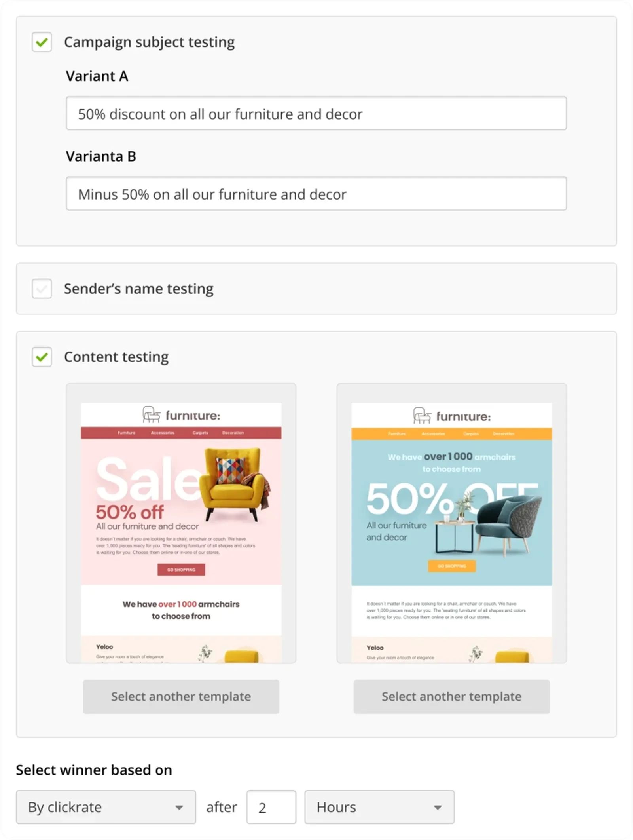Click the By clickrate dropdown arrow

tap(179, 808)
